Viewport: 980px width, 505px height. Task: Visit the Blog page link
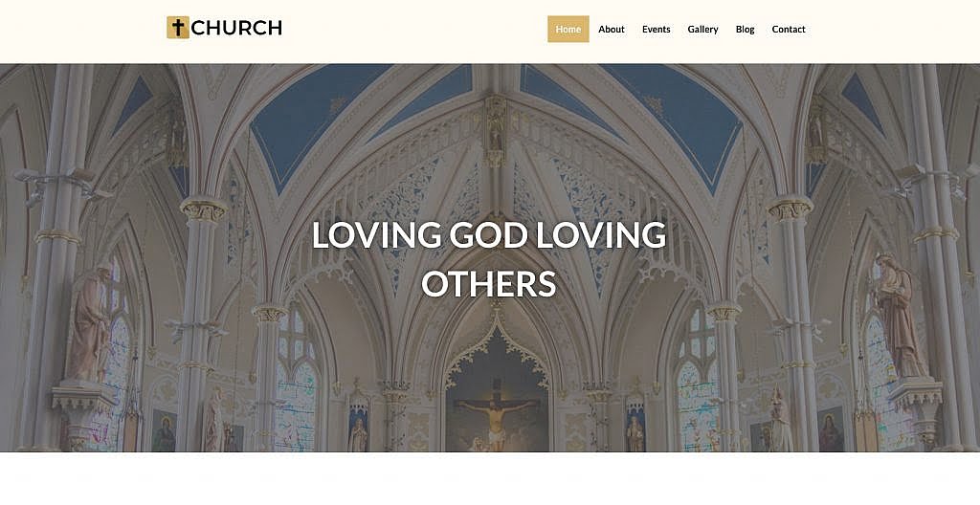pos(745,30)
